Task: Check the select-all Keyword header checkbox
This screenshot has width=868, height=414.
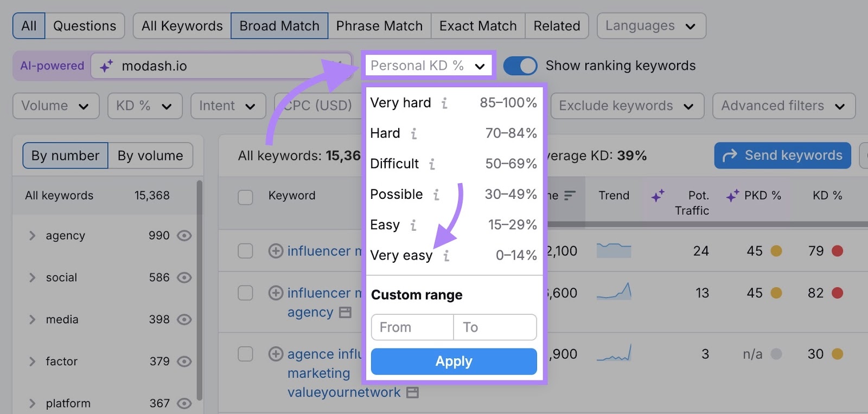Action: 245,197
